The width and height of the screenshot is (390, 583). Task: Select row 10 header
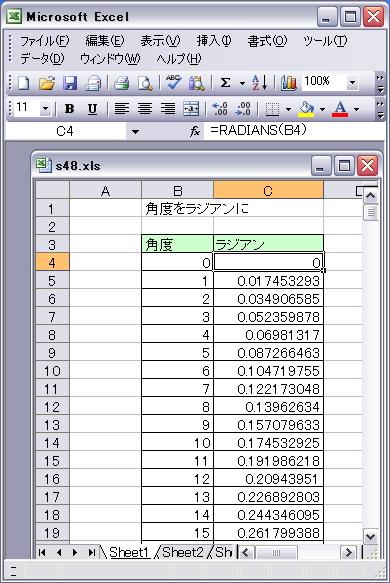coord(52,370)
